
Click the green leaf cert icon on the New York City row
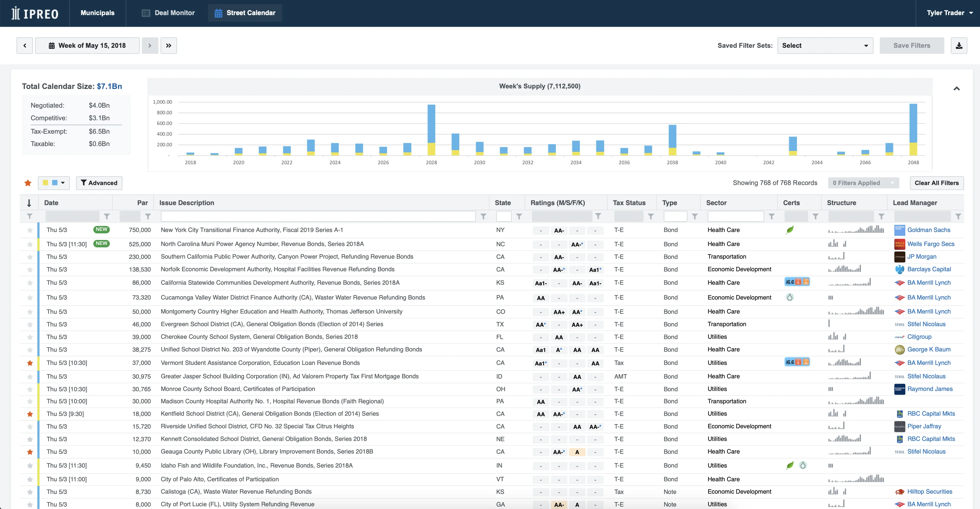790,230
